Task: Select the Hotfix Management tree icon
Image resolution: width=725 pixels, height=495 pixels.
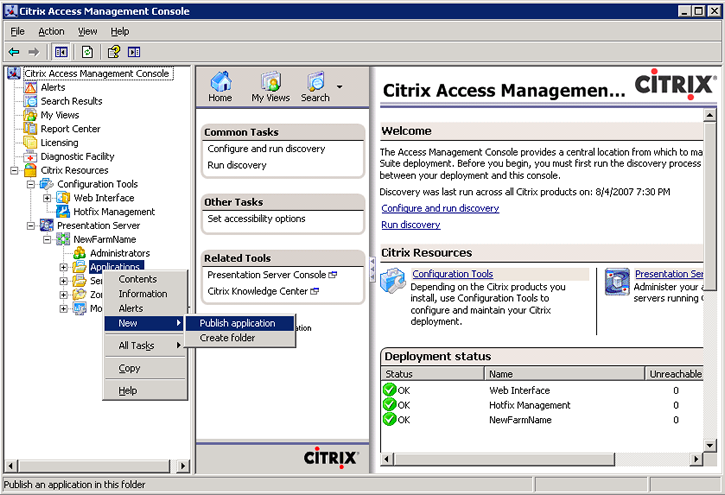Action: point(63,212)
